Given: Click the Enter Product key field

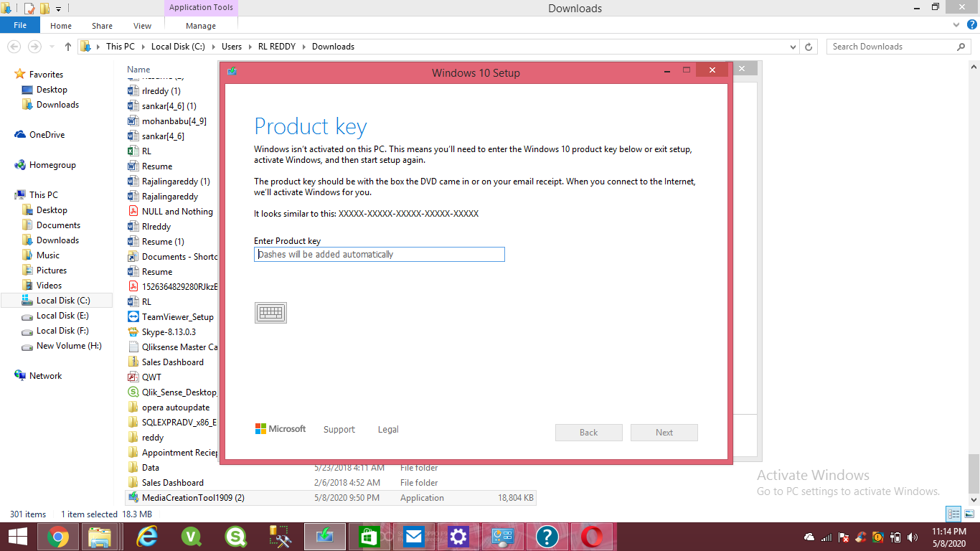Looking at the screenshot, I should [380, 255].
